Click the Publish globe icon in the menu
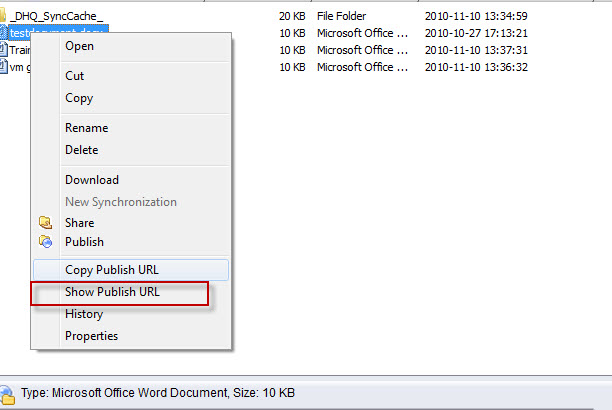Image resolution: width=612 pixels, height=410 pixels. point(45,242)
